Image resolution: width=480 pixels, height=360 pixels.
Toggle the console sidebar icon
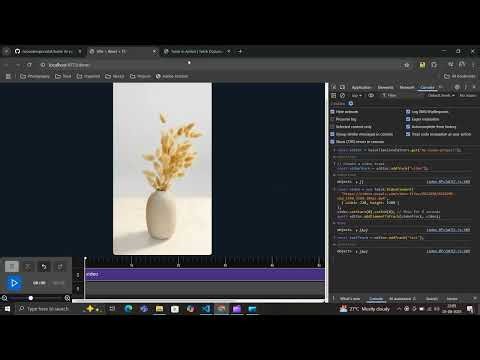tap(334, 96)
